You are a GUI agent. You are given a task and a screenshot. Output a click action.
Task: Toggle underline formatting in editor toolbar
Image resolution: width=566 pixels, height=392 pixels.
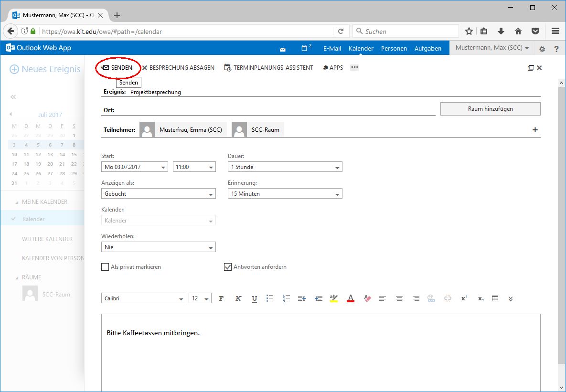255,298
